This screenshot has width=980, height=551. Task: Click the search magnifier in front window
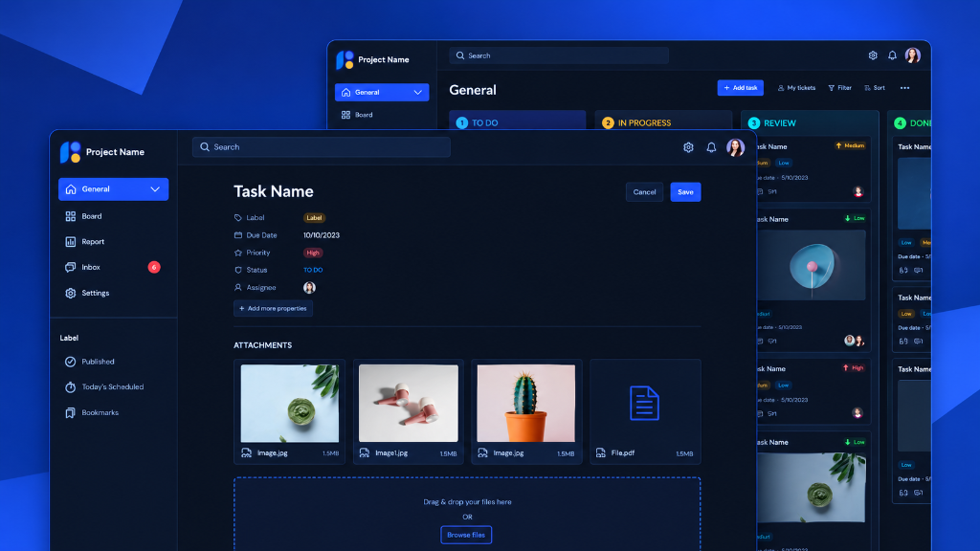click(205, 146)
